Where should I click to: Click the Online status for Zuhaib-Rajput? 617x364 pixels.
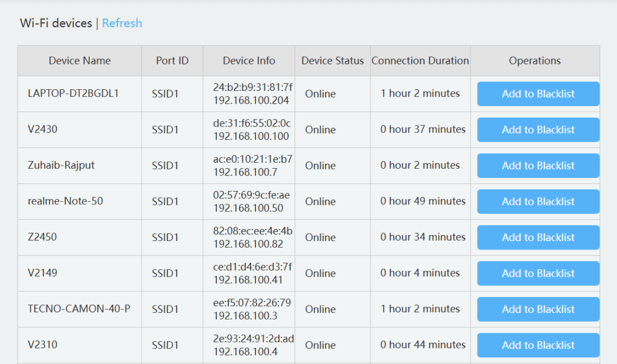coord(320,166)
